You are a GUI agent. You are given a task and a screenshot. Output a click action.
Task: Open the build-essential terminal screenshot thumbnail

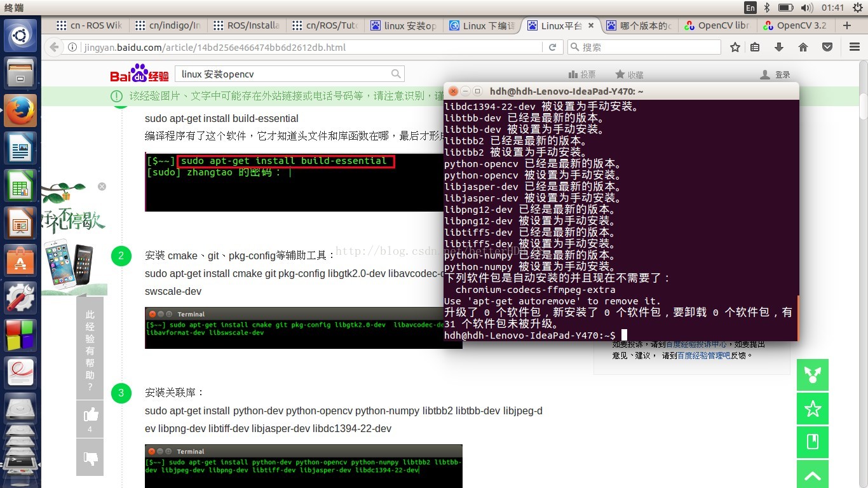[x=294, y=182]
